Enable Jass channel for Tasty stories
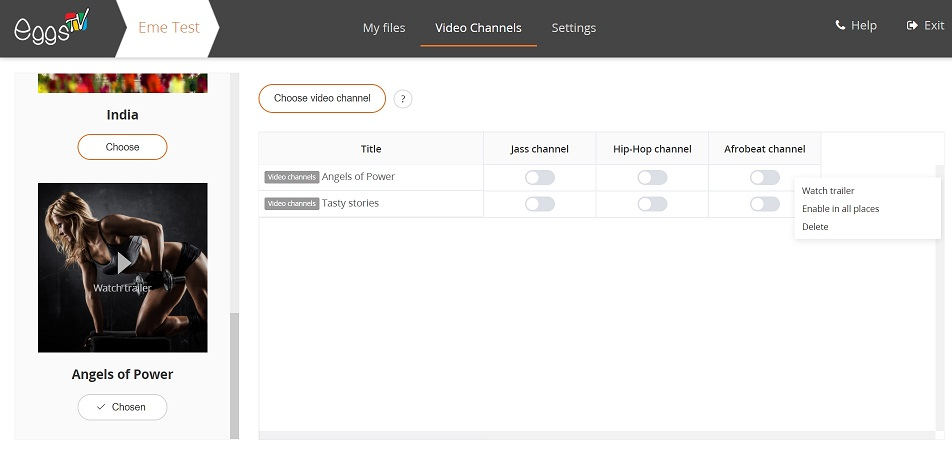This screenshot has width=952, height=449. click(540, 204)
